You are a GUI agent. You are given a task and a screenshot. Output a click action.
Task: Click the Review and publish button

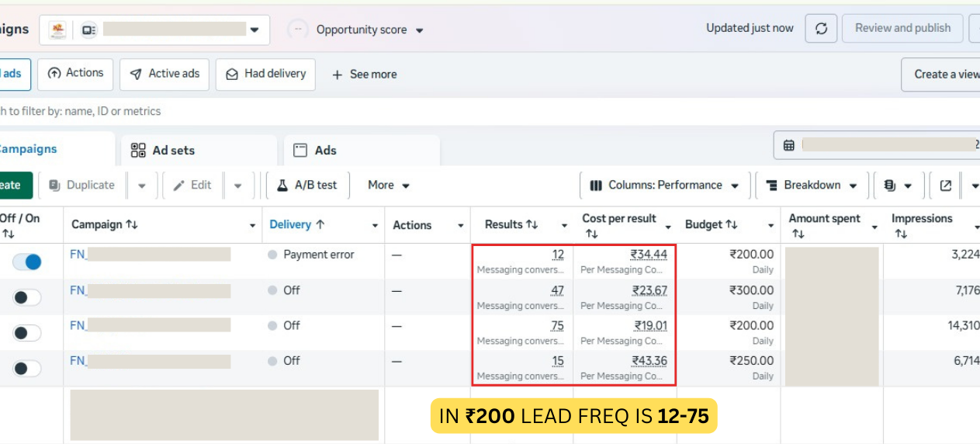coord(902,29)
